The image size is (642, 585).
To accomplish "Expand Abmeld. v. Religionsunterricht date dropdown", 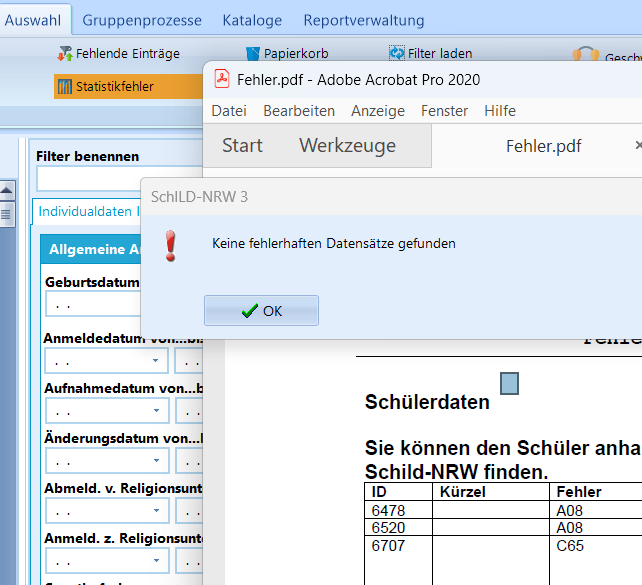I will point(156,510).
